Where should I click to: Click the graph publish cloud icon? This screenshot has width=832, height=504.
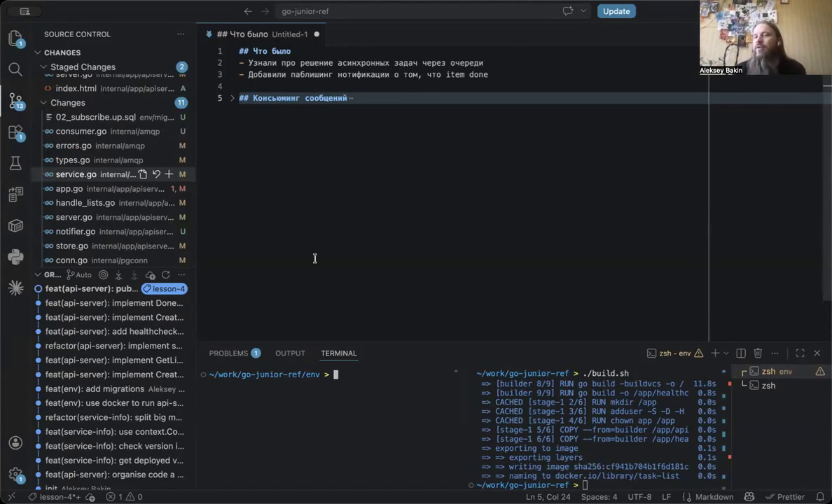coord(150,275)
